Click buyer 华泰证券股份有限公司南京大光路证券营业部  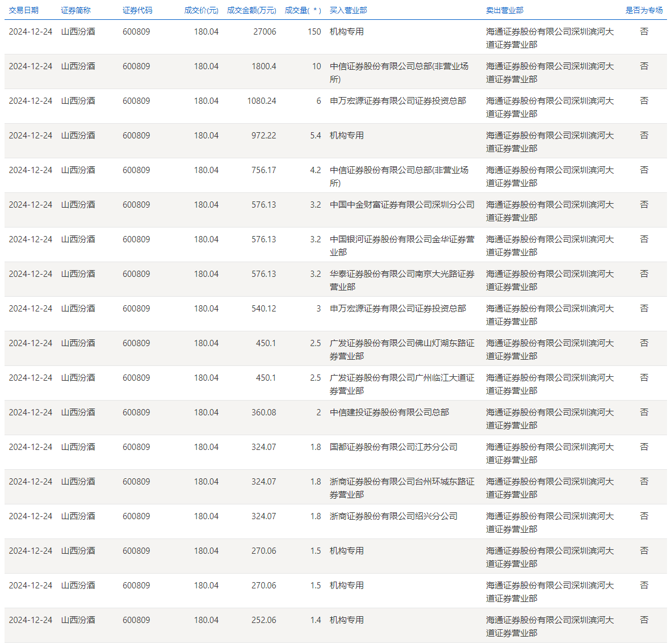point(402,280)
